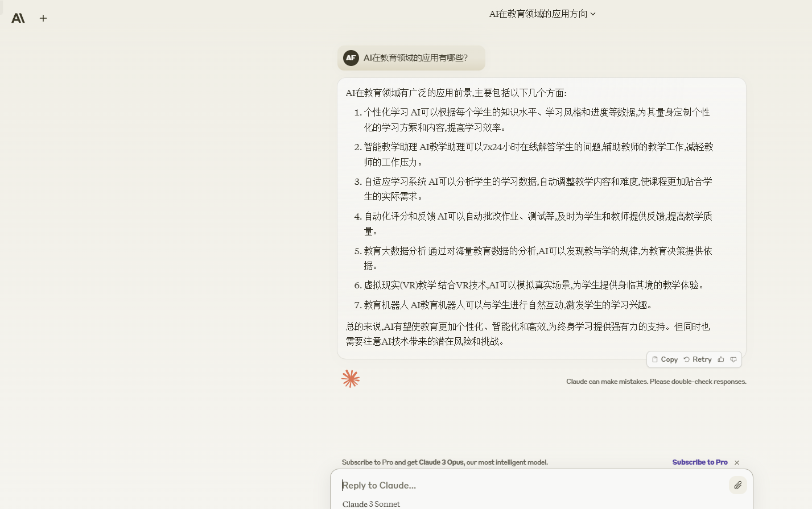
Task: Open the Subscribe to Pro link
Action: tap(699, 462)
